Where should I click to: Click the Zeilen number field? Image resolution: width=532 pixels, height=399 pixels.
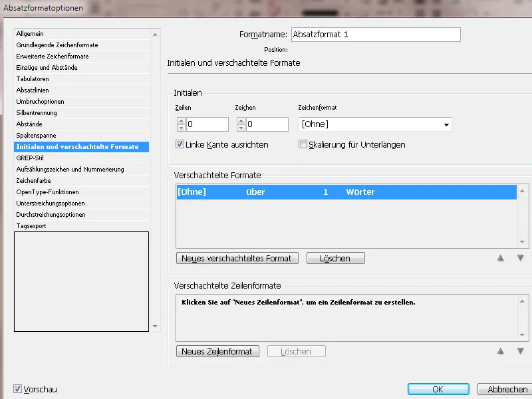coord(207,124)
